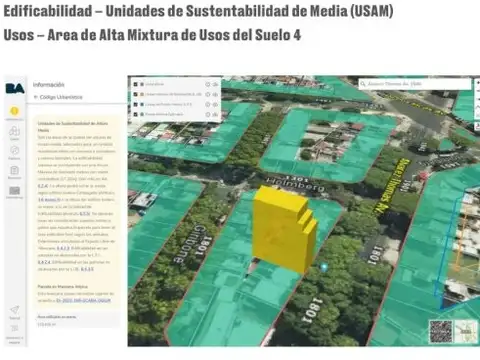Open the yellow Información sidebar icon

[x=14, y=111]
